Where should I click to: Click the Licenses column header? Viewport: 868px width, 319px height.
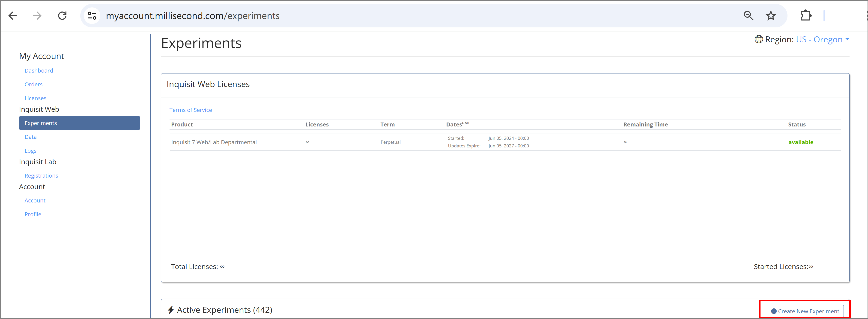coord(317,125)
